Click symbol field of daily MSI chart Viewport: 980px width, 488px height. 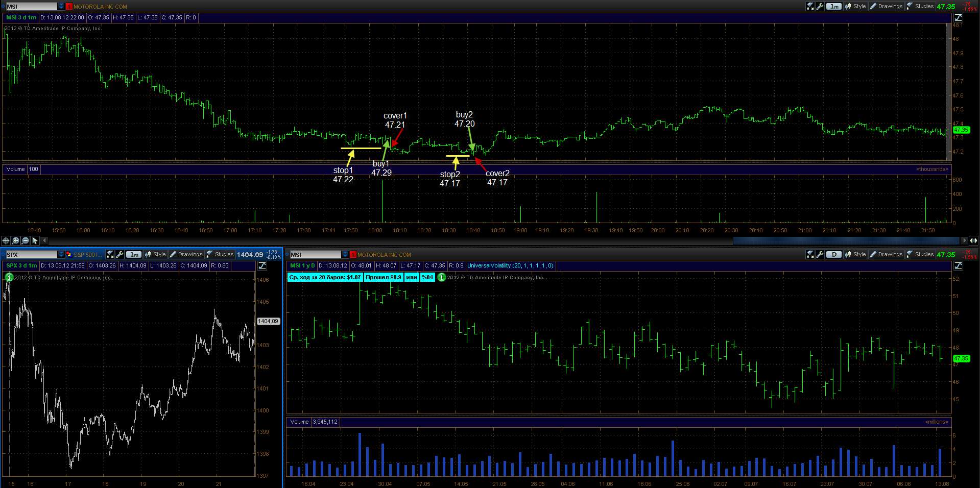click(x=315, y=254)
